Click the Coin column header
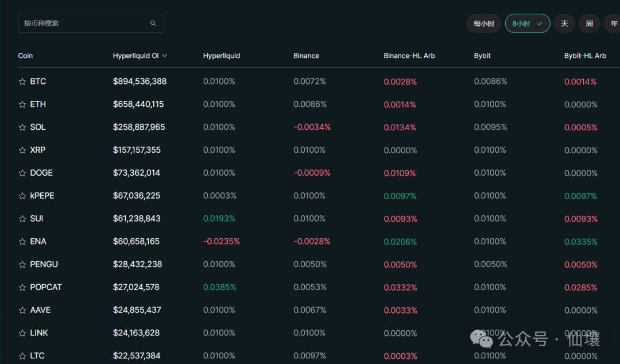 click(x=25, y=56)
